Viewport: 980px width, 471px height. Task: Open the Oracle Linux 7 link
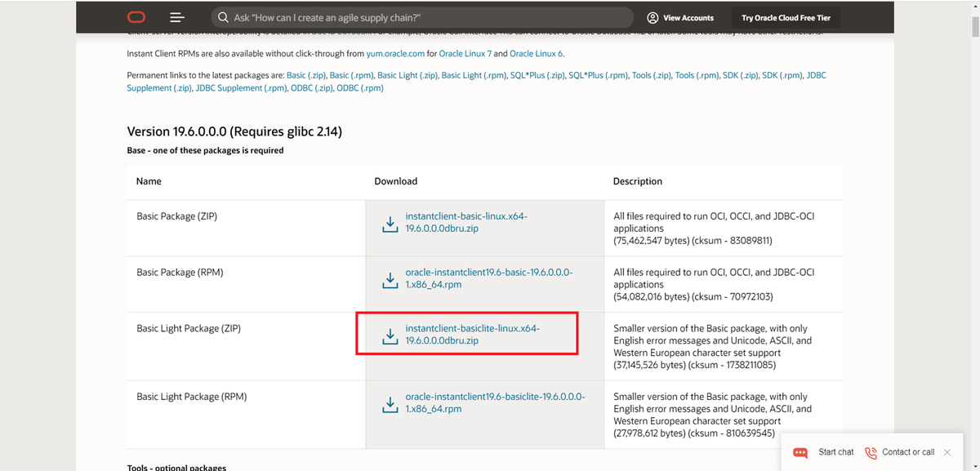[x=465, y=54]
